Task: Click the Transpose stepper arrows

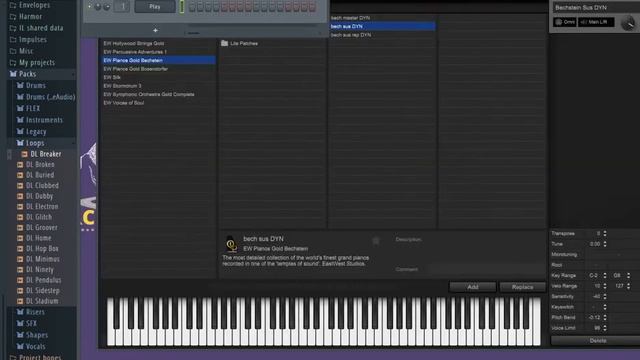Action: coord(605,233)
